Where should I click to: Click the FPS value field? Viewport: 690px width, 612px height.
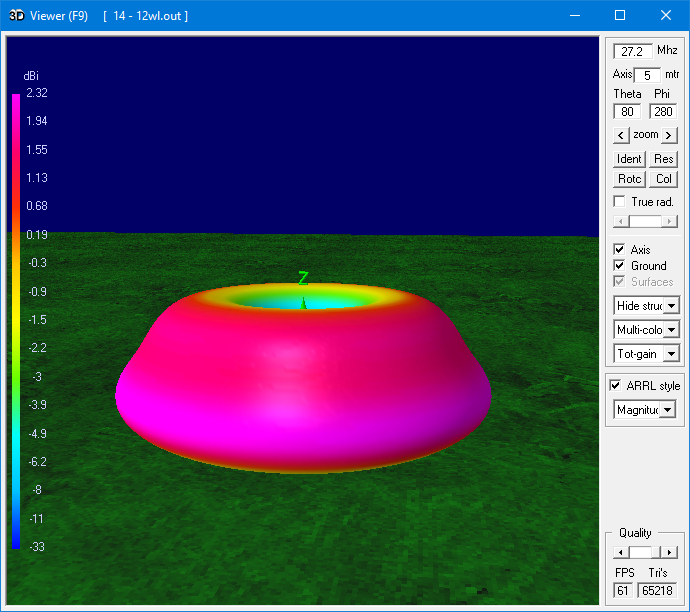[x=623, y=590]
